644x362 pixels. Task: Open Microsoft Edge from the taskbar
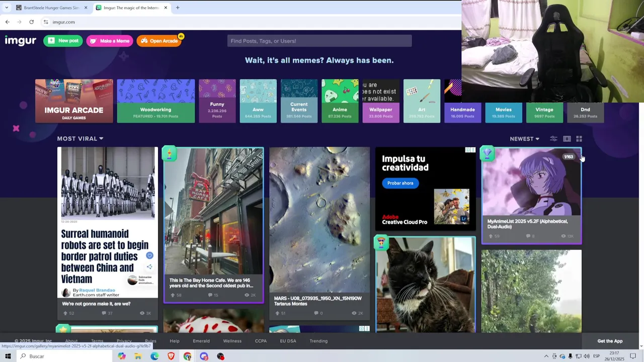coord(154,356)
